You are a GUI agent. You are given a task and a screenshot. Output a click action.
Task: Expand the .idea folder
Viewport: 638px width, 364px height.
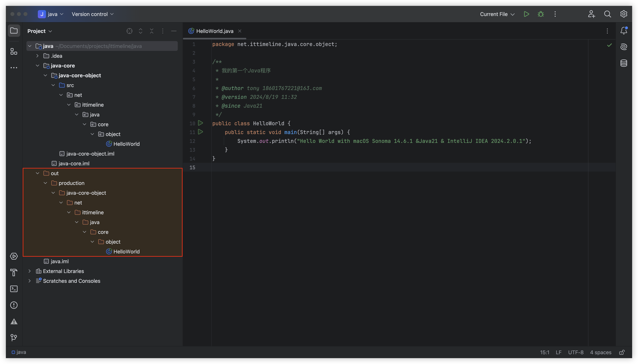coord(38,56)
